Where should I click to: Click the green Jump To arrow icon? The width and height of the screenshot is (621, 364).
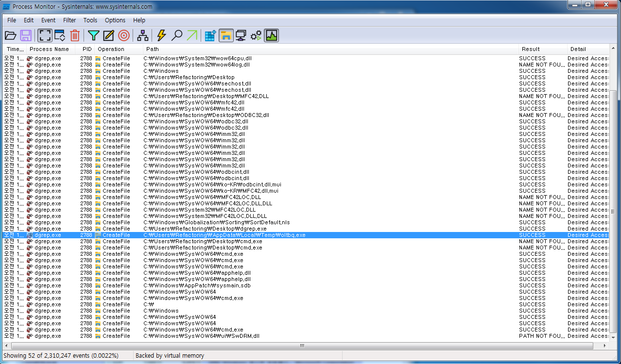click(x=192, y=35)
